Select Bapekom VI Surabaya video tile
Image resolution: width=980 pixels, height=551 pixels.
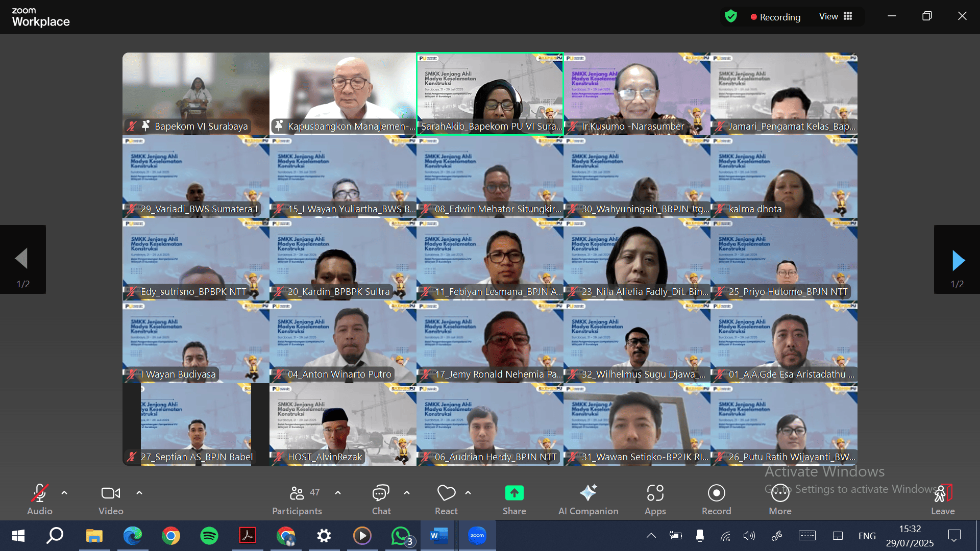196,94
